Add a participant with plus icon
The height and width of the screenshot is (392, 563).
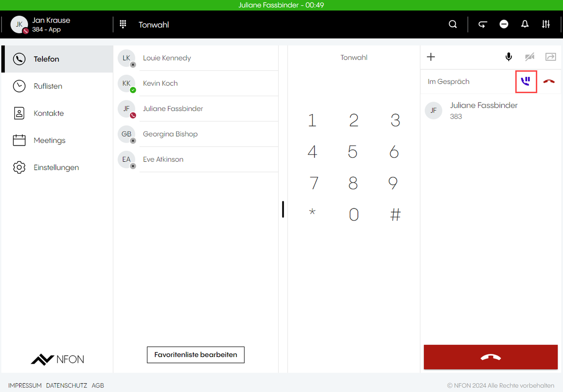(x=431, y=57)
